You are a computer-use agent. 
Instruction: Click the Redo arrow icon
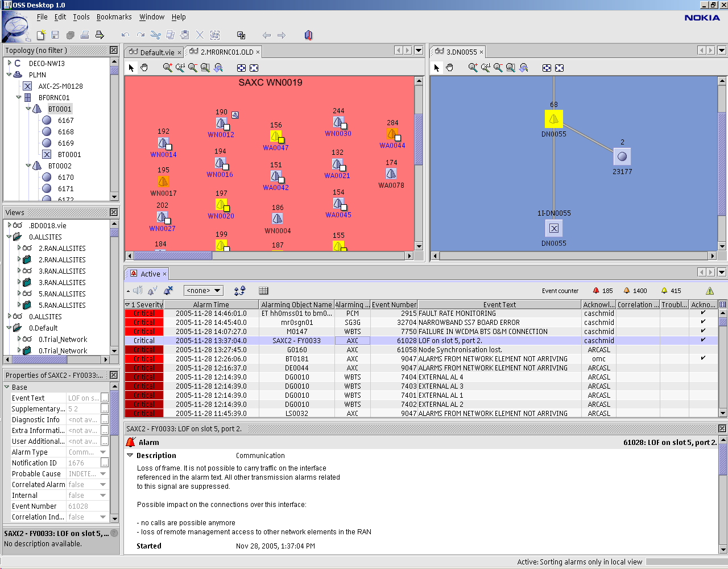(x=140, y=35)
